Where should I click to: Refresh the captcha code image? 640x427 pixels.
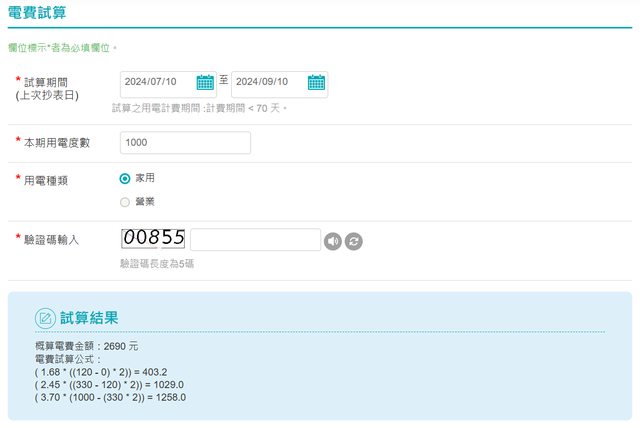pyautogui.click(x=354, y=241)
